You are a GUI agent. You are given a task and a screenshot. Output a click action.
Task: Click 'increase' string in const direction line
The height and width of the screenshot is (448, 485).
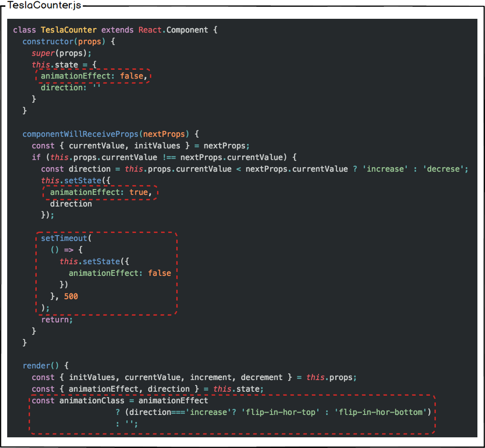coord(385,169)
